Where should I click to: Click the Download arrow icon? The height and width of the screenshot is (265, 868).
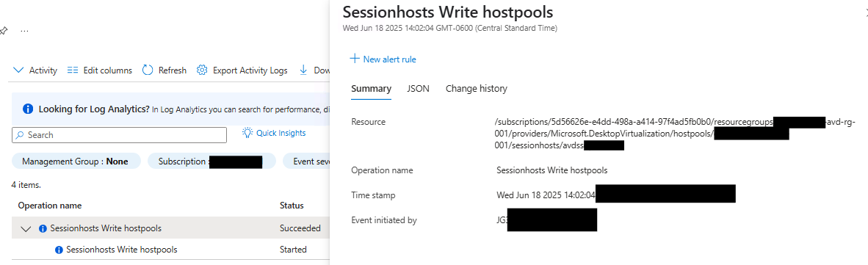pyautogui.click(x=303, y=70)
